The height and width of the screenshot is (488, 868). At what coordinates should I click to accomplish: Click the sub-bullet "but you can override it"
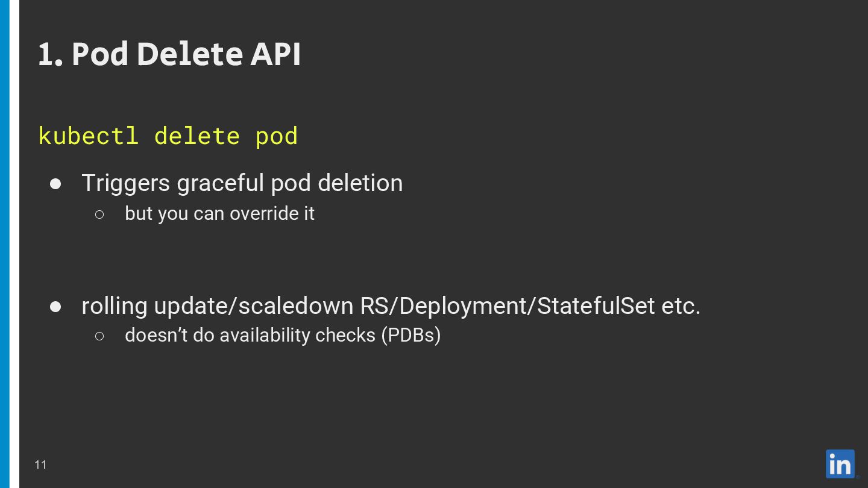(219, 214)
